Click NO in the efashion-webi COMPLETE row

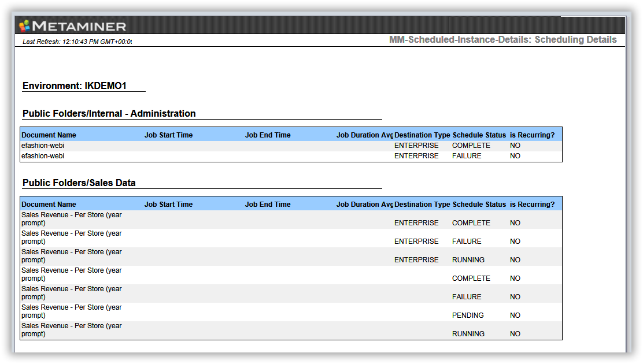point(515,146)
